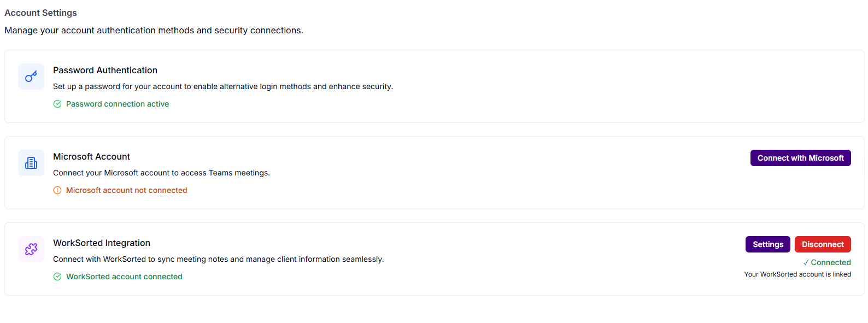Screen dimensions: 868x323
Task: Click the Microsoft account not connected status
Action: tap(127, 190)
